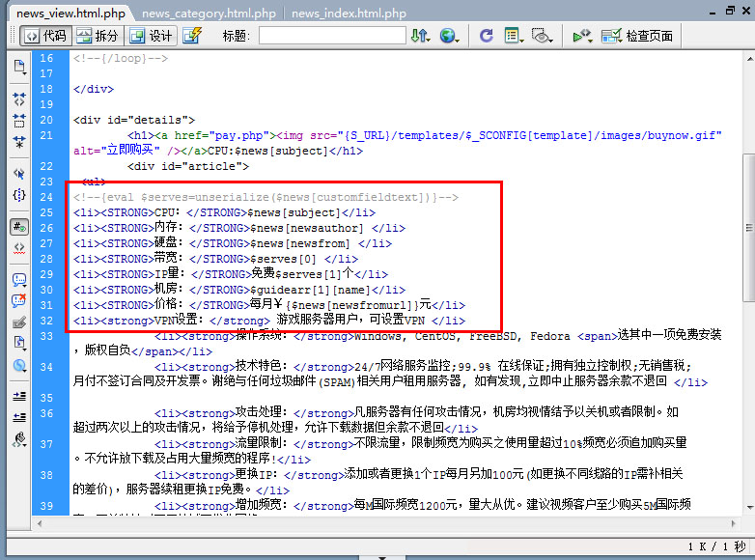This screenshot has height=560, width=755.
Task: Toggle Highlight Invalid Code icon
Action: 19,248
